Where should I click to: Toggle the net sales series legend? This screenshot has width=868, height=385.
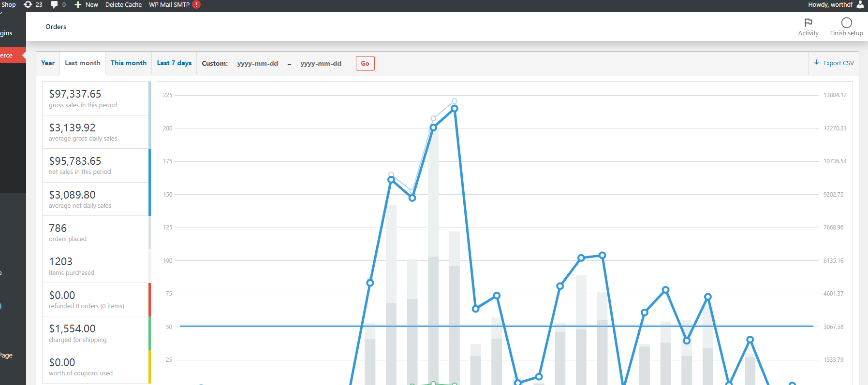click(x=97, y=165)
